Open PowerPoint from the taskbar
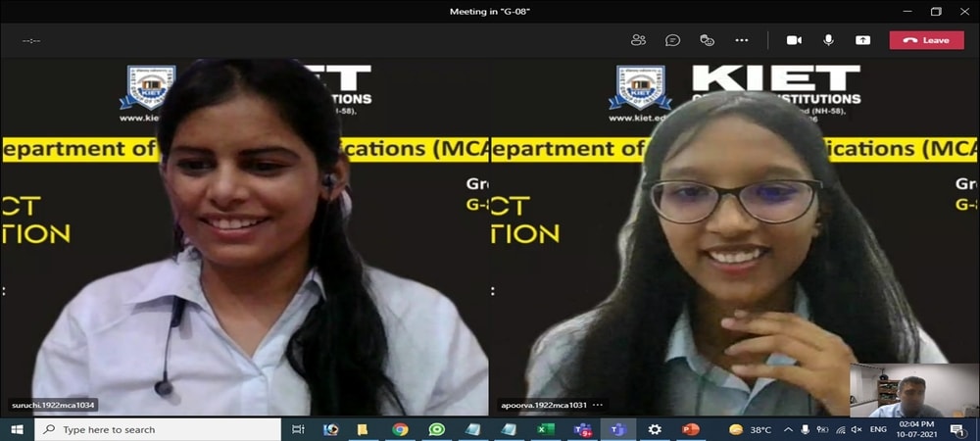Screen dimensions: 980x441 point(690,429)
